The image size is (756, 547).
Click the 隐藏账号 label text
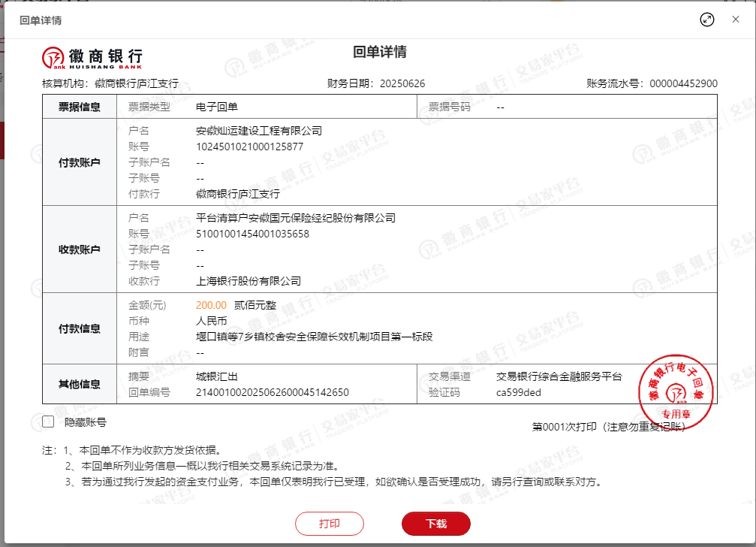pyautogui.click(x=85, y=422)
